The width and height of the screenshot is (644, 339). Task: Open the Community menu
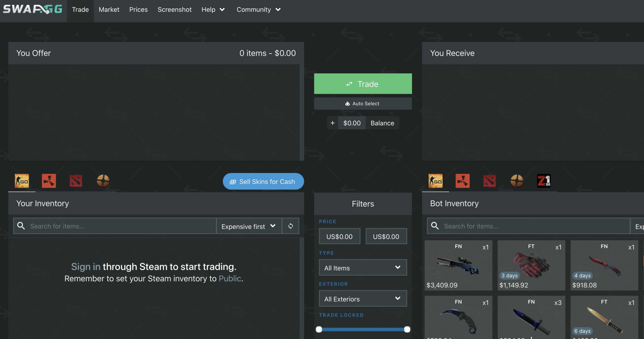[258, 10]
